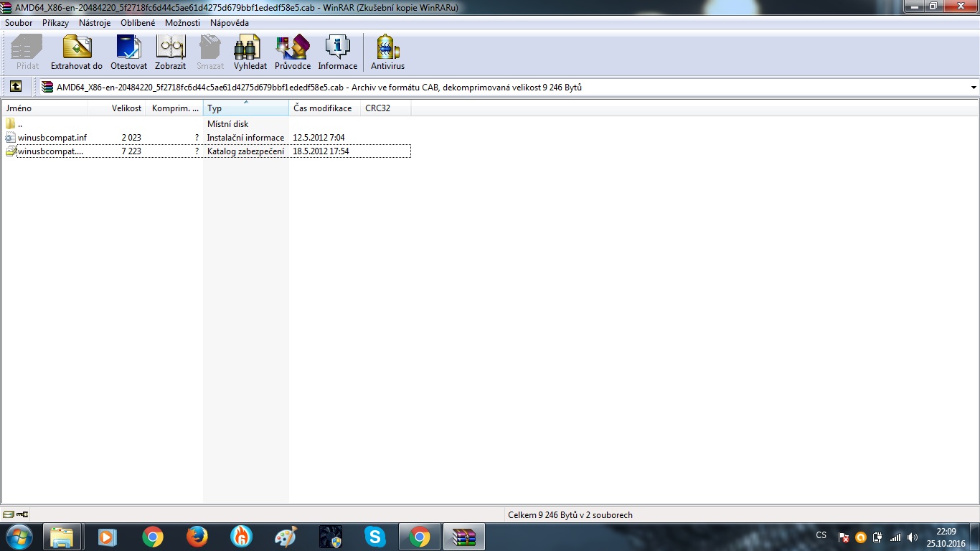Open the Možnosti menu
980x551 pixels.
[182, 23]
